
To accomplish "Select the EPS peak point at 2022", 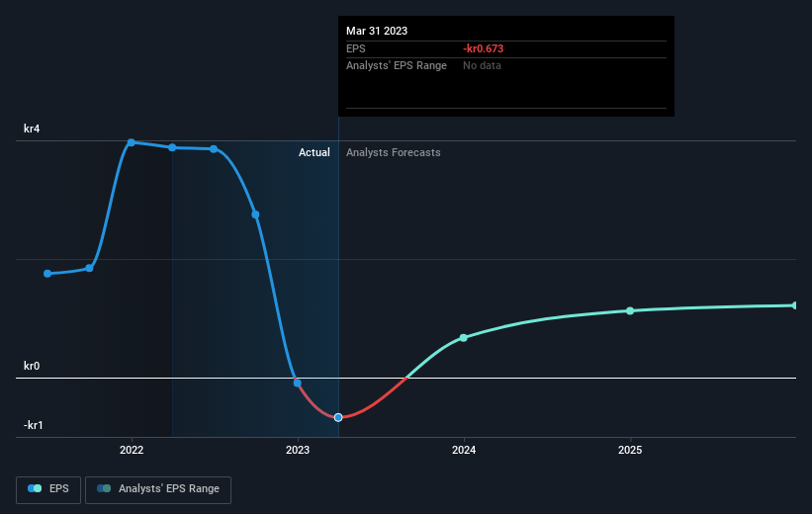I will point(131,142).
